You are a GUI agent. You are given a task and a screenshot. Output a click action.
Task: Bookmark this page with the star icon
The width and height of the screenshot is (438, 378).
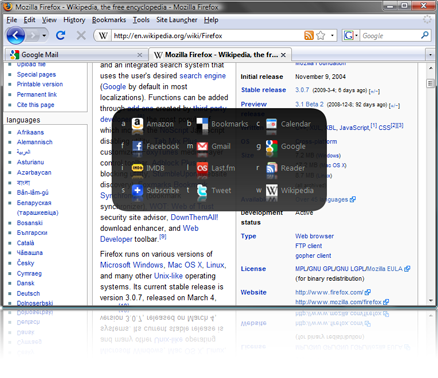tap(320, 35)
